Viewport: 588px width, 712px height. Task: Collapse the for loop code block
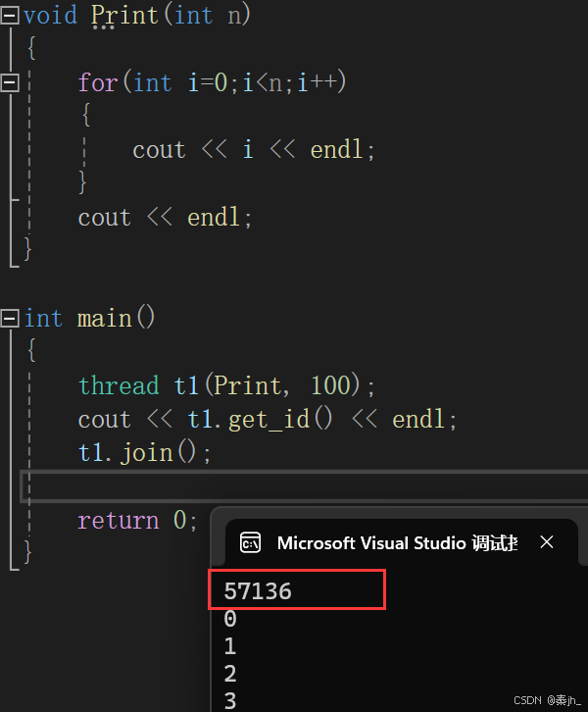pyautogui.click(x=10, y=82)
